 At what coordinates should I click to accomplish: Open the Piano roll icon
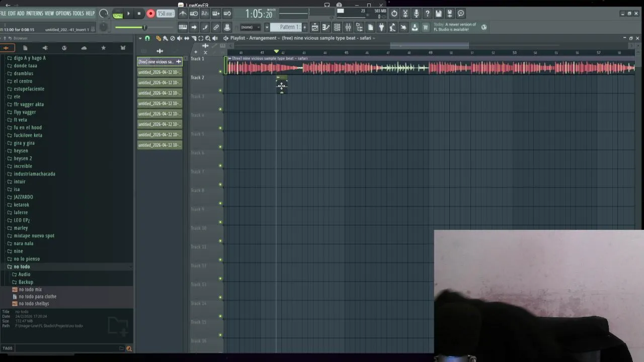click(x=326, y=27)
